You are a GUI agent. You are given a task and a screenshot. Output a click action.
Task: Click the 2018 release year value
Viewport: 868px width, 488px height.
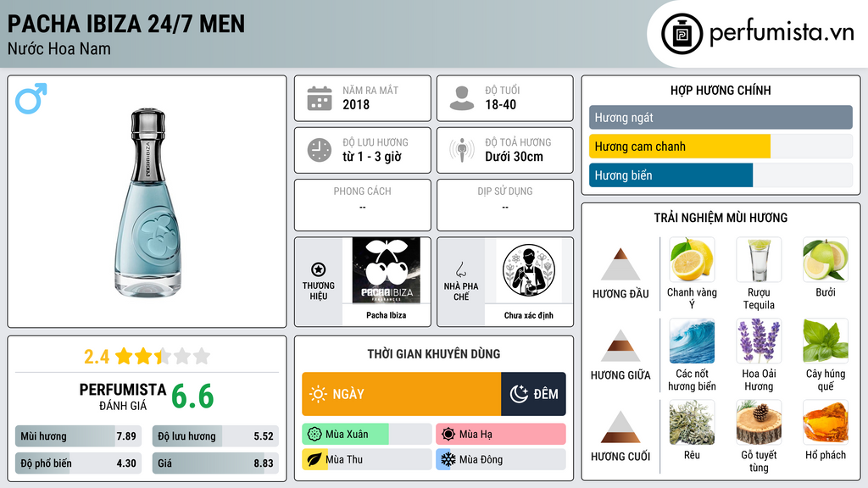pos(356,104)
